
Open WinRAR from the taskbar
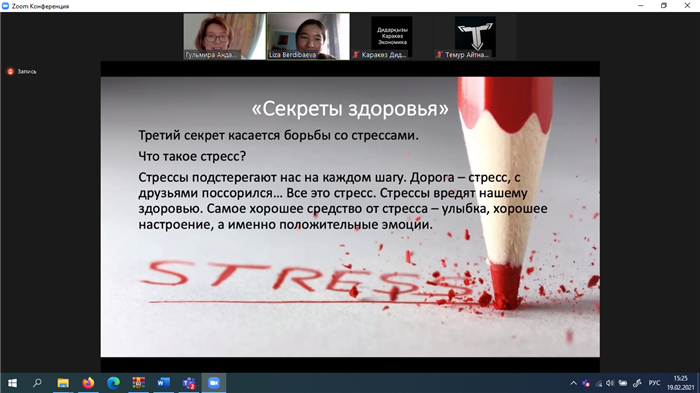pyautogui.click(x=138, y=383)
